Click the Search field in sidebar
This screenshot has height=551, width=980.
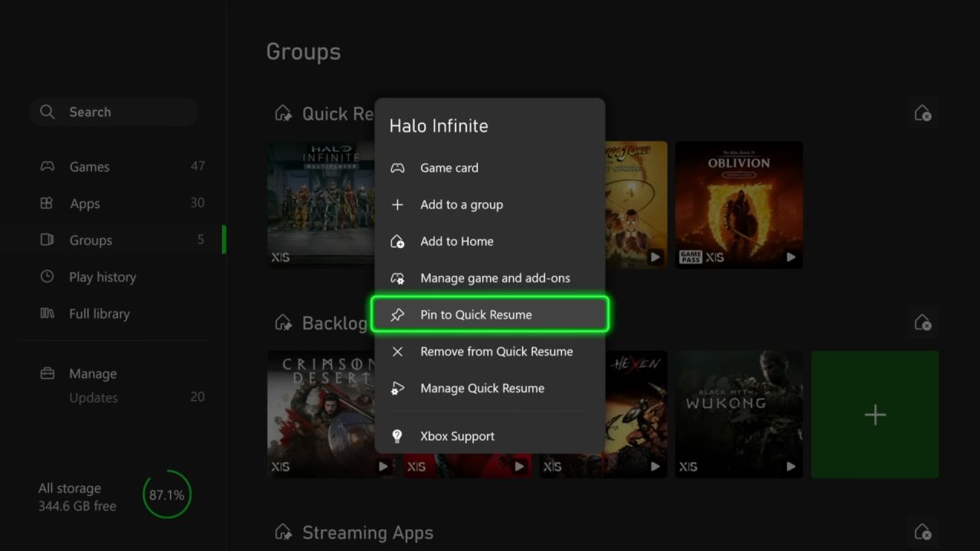[x=114, y=112]
